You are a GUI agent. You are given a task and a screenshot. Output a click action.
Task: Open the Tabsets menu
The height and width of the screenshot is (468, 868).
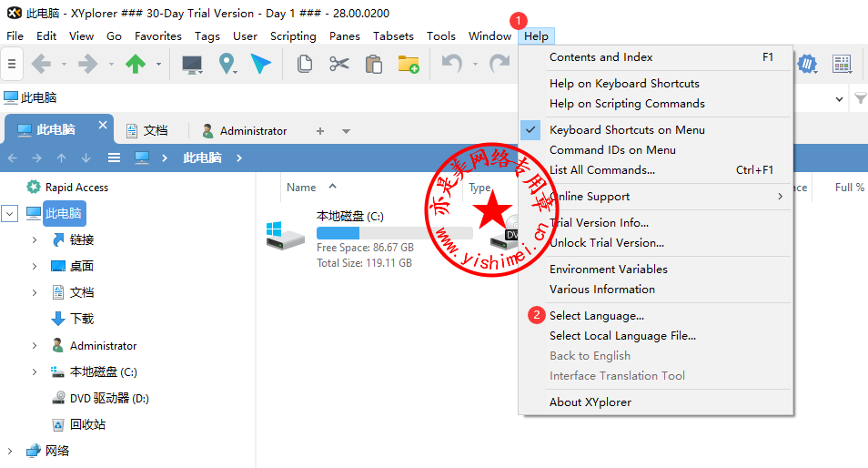click(393, 36)
